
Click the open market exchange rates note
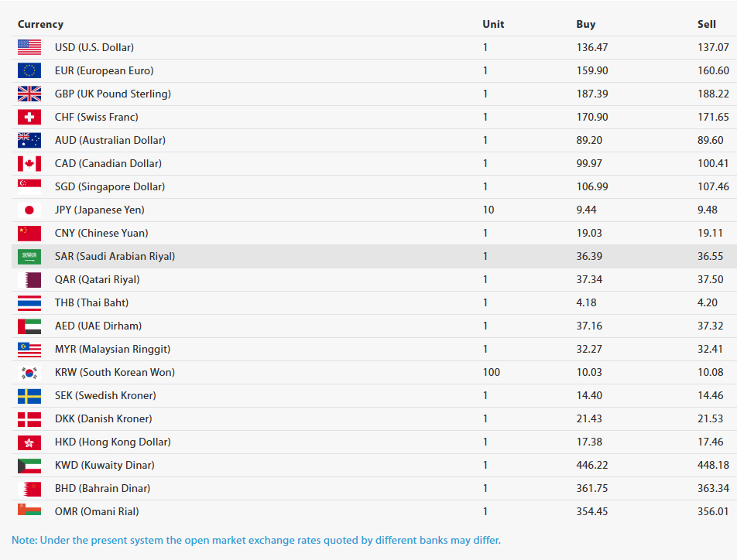coord(256,540)
